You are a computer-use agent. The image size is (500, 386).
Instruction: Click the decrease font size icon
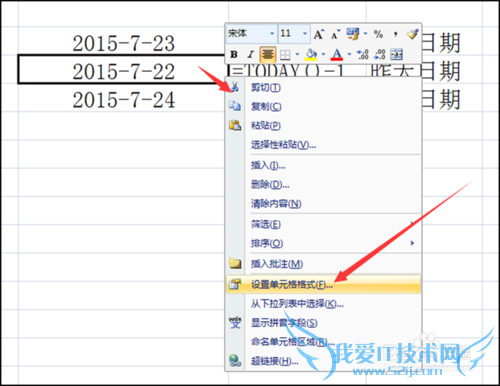click(x=335, y=34)
